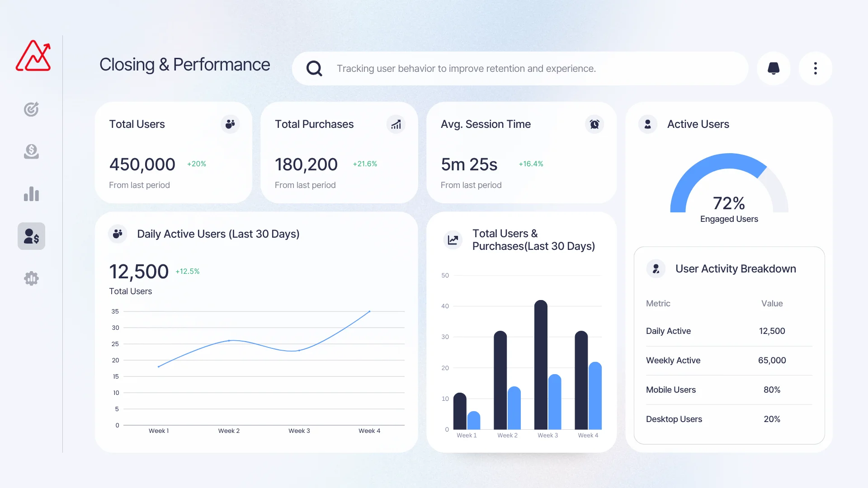Click the Week 4 point on line chart
The height and width of the screenshot is (488, 868).
pyautogui.click(x=369, y=311)
